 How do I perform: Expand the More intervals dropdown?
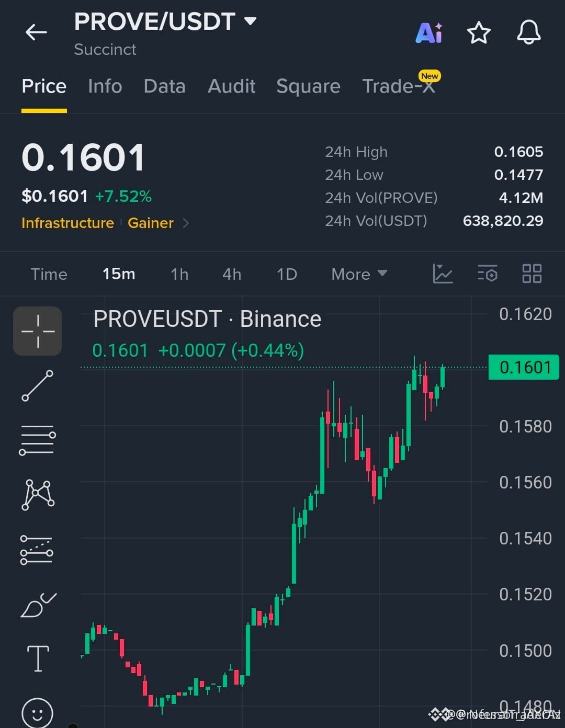tap(359, 274)
